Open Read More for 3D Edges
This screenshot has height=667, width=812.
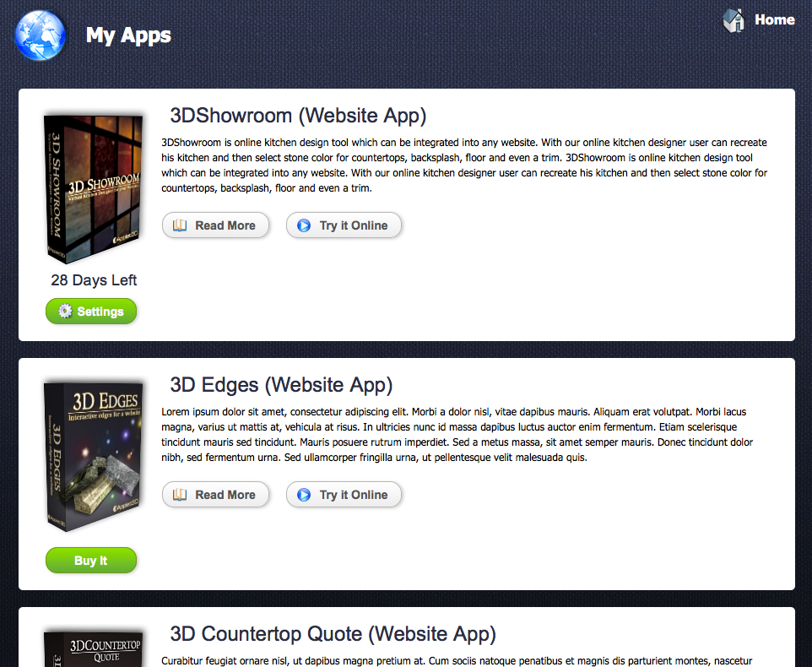pyautogui.click(x=215, y=494)
